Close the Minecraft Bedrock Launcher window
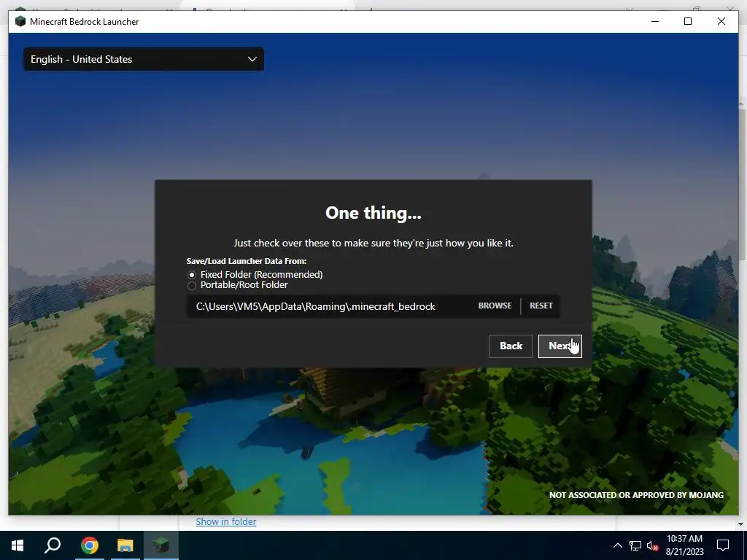This screenshot has height=560, width=747. (x=721, y=21)
